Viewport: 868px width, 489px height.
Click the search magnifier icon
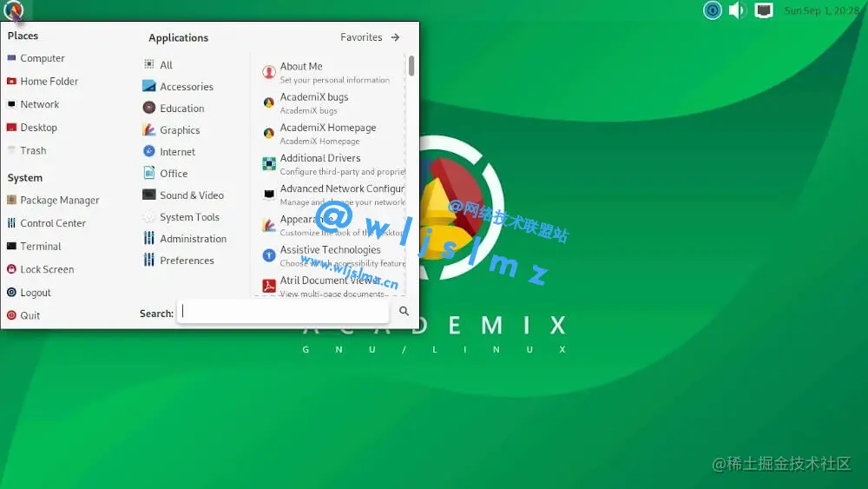pyautogui.click(x=404, y=311)
